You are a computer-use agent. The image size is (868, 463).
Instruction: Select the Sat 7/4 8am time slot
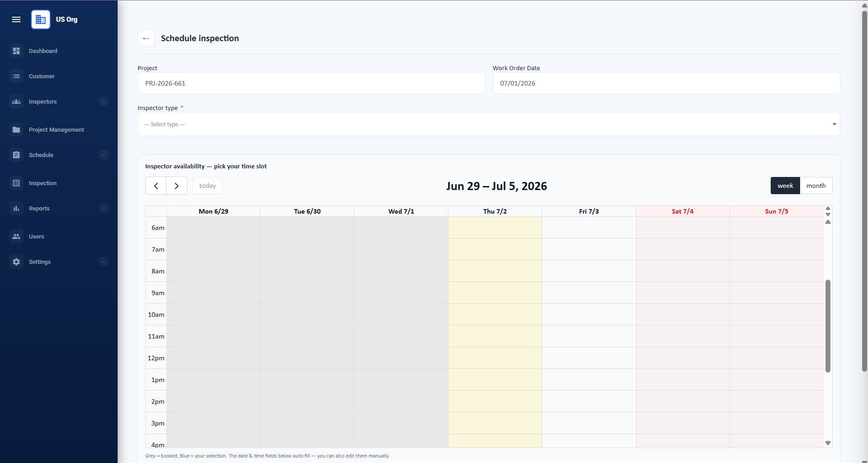[x=683, y=271]
